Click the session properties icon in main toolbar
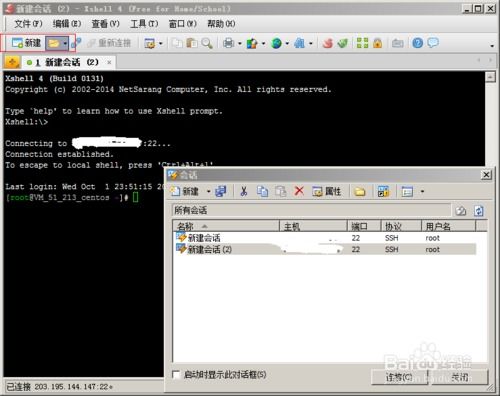The image size is (500, 396). tap(150, 43)
